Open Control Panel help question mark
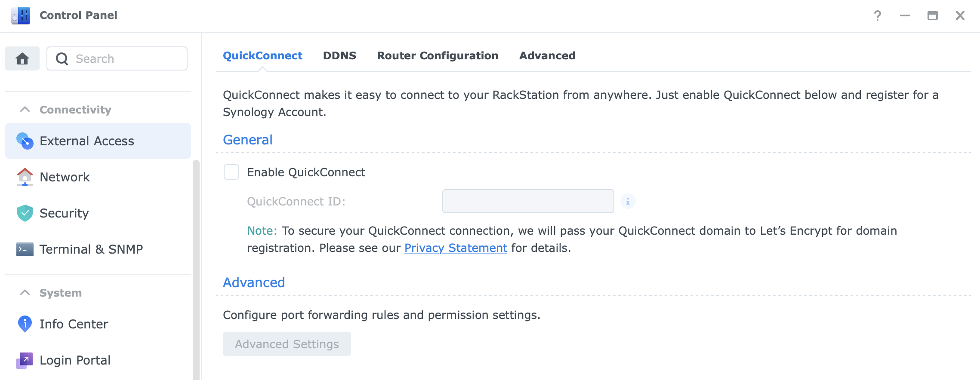Viewport: 980px width, 380px height. (x=878, y=16)
